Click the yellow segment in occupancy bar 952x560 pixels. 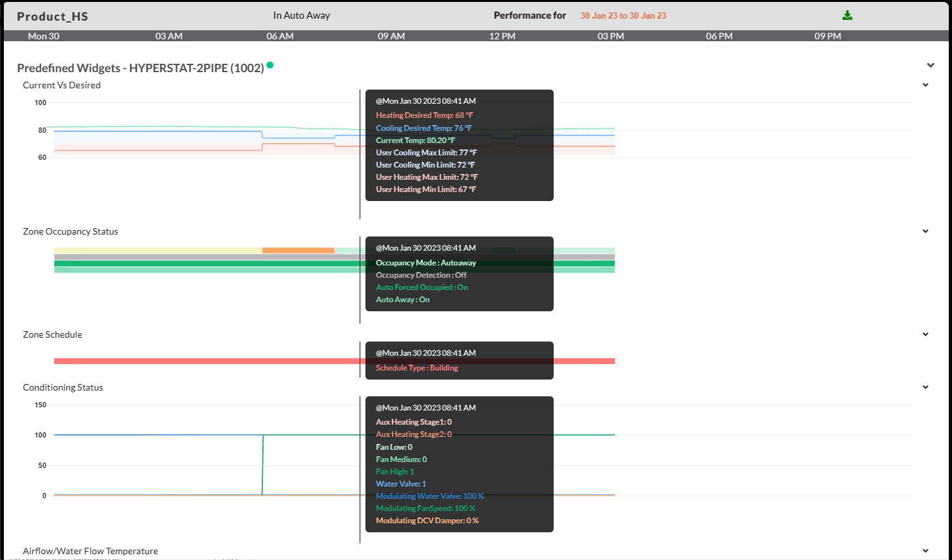point(158,251)
